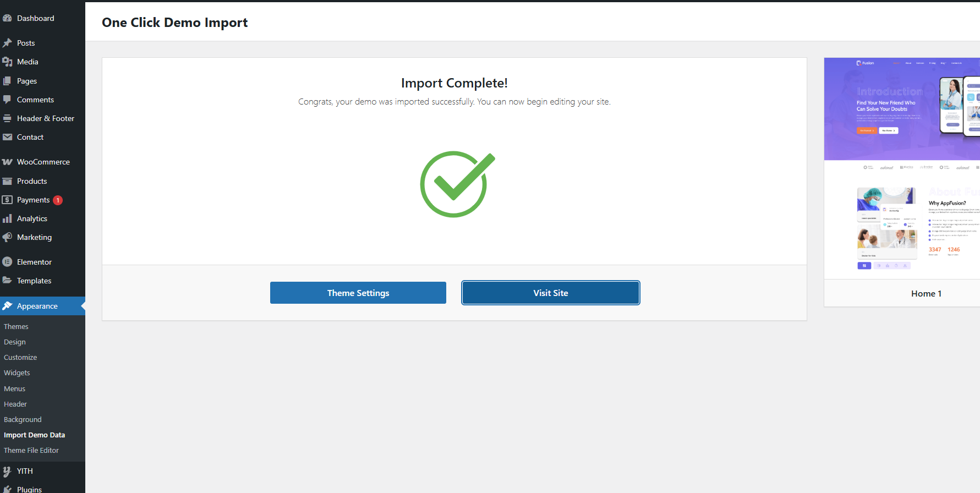Open Header & Footer menu item

pos(45,118)
